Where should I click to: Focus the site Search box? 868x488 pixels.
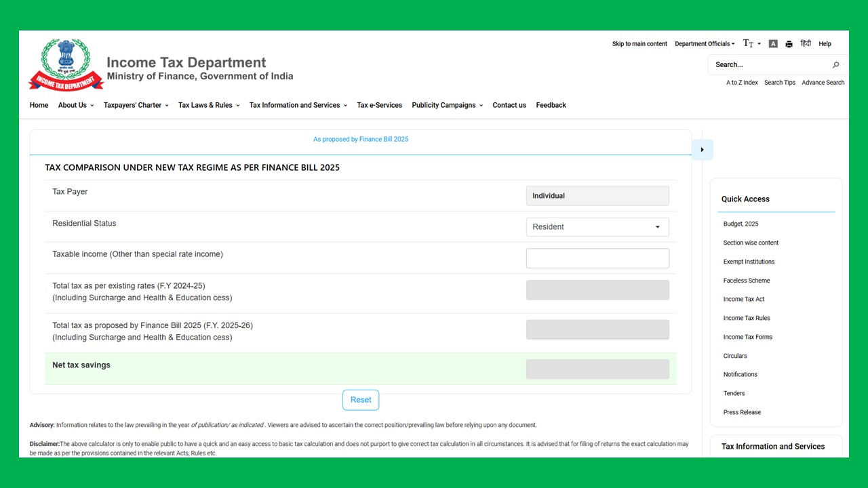(x=770, y=65)
